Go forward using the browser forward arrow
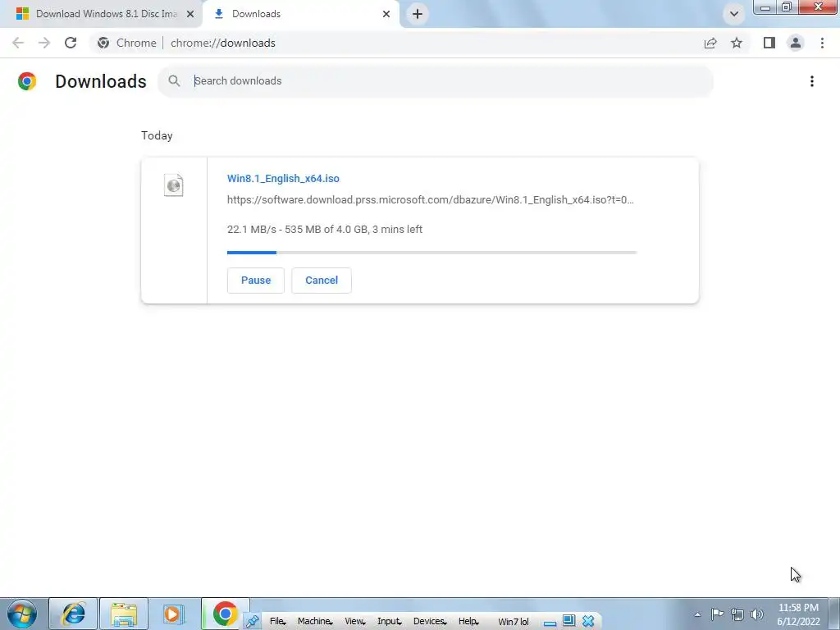Image resolution: width=840 pixels, height=630 pixels. click(x=44, y=43)
